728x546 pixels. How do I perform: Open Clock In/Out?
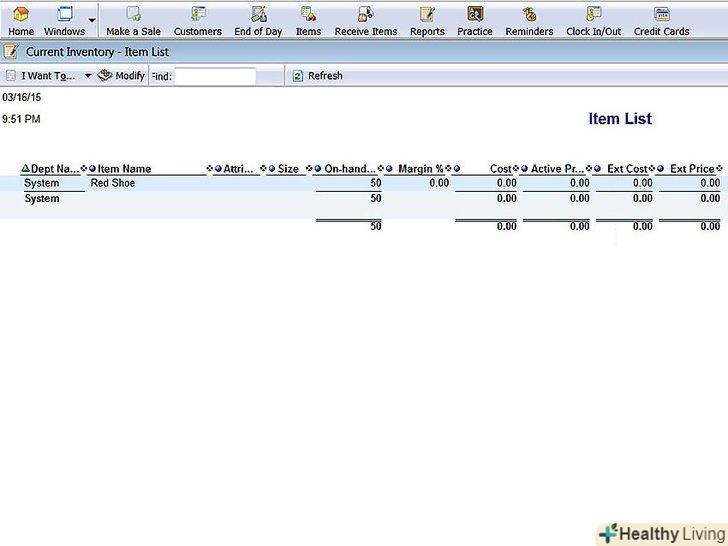coord(593,20)
